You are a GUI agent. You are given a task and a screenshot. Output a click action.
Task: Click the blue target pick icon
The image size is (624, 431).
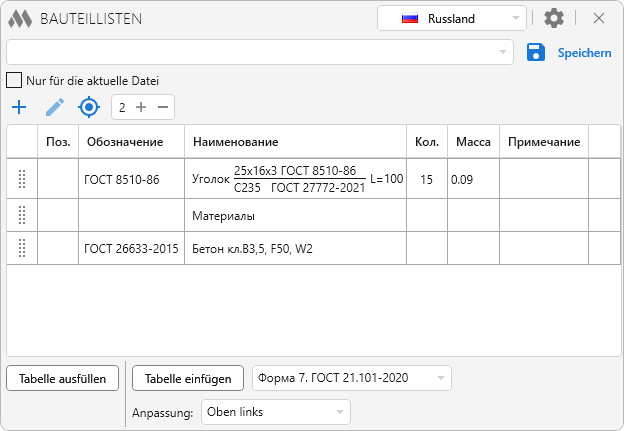pyautogui.click(x=89, y=107)
